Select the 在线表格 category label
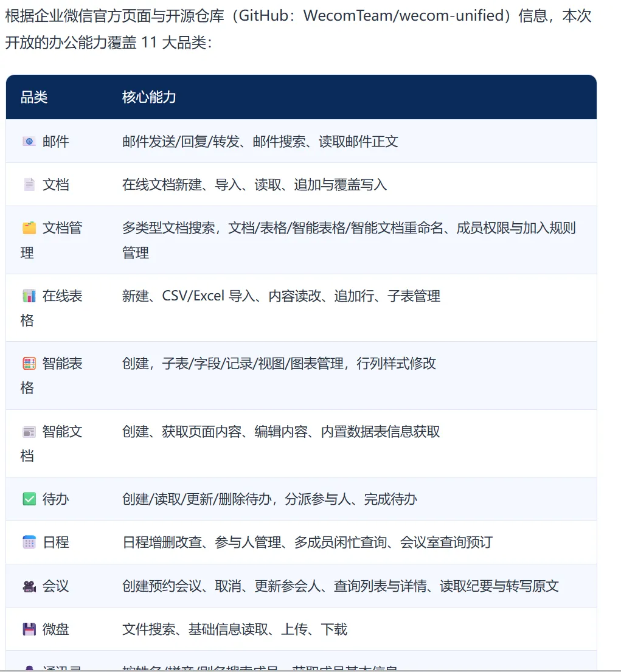621x672 pixels. (x=52, y=308)
